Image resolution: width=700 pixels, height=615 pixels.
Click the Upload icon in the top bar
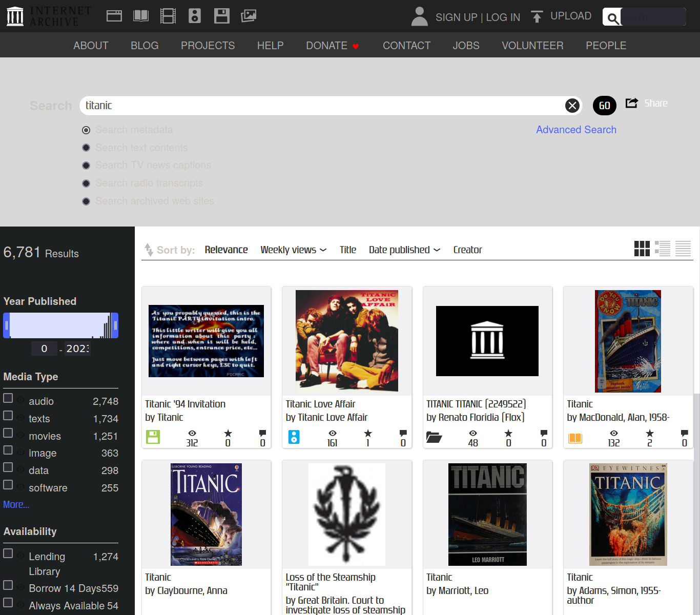tap(537, 16)
